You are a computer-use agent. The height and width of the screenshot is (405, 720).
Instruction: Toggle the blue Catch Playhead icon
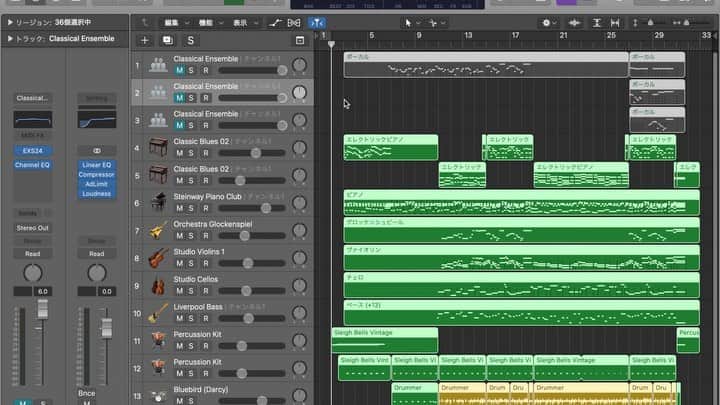(317, 22)
